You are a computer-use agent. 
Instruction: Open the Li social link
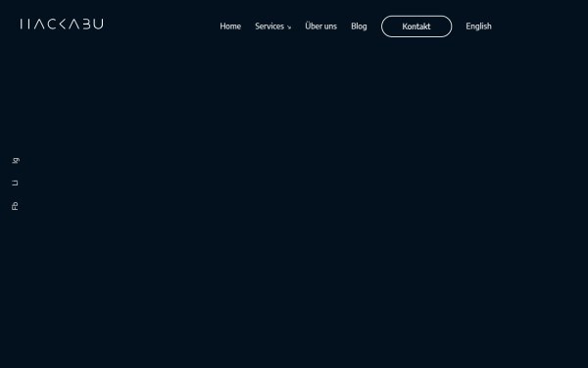pos(15,184)
